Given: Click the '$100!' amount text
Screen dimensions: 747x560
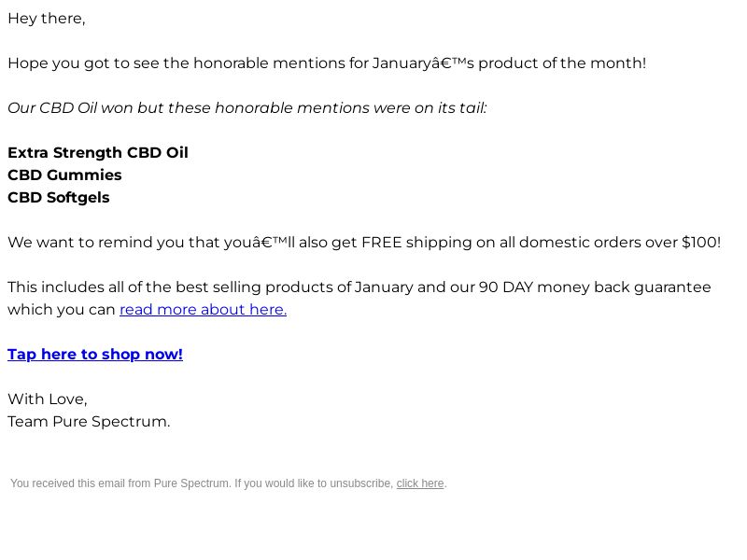Looking at the screenshot, I should (701, 243).
